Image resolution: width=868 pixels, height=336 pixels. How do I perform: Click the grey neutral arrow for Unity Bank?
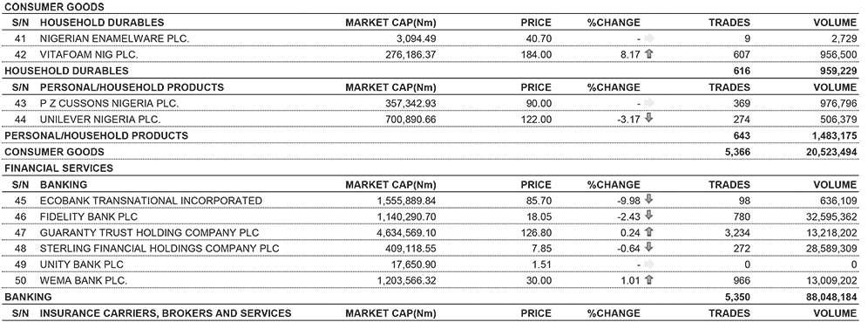tap(649, 264)
